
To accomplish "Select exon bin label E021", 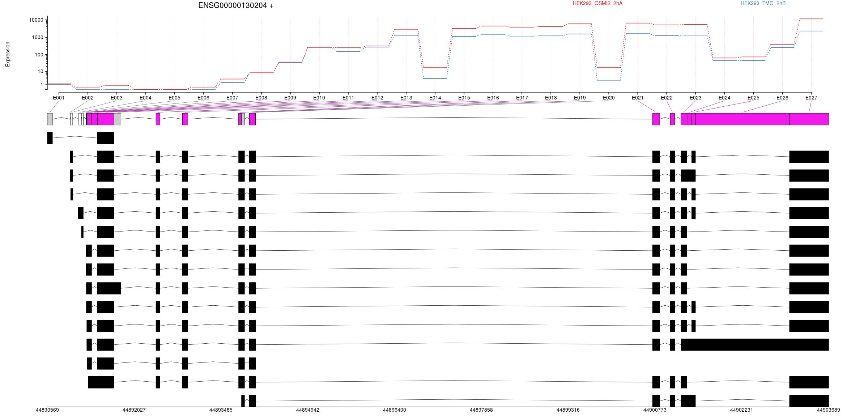I will click(x=638, y=98).
